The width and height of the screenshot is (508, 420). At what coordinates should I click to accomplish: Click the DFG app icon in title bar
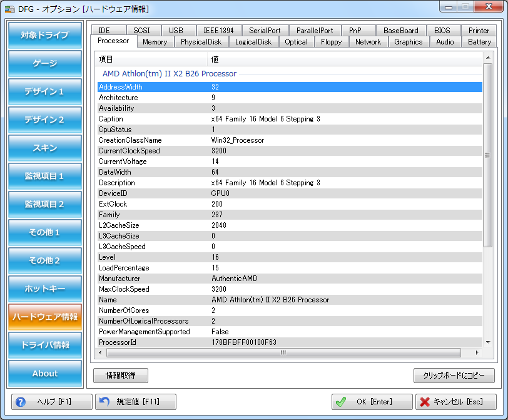point(10,8)
